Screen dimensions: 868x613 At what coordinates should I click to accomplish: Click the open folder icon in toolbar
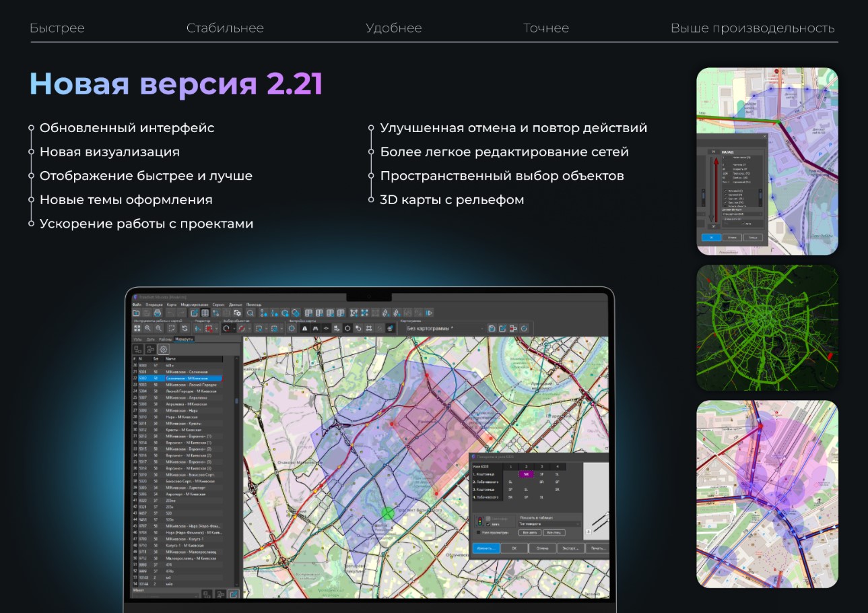click(137, 313)
